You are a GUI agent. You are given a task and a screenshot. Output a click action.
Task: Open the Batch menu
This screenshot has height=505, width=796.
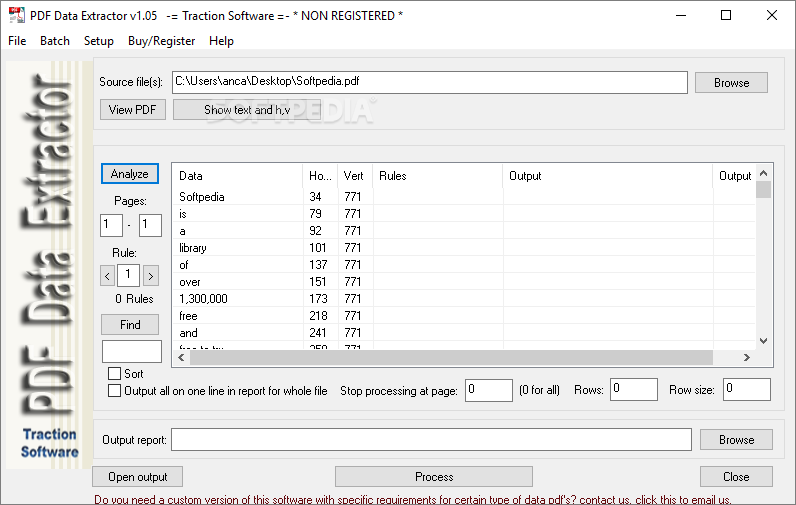point(55,41)
